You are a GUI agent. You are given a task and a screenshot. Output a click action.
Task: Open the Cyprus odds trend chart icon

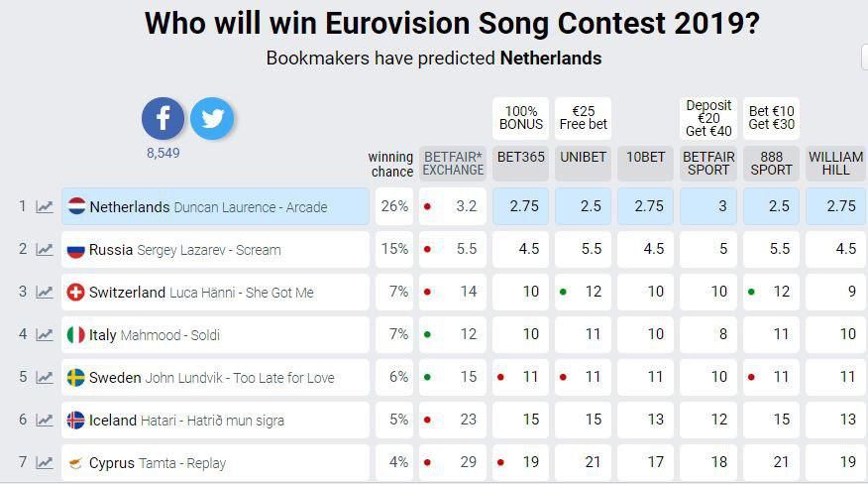(45, 463)
